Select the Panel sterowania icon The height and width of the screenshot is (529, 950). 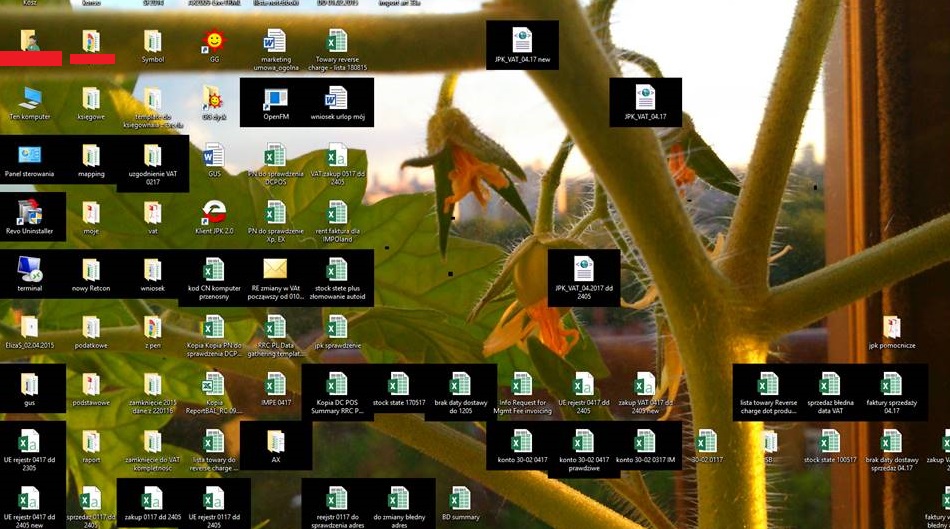point(29,156)
